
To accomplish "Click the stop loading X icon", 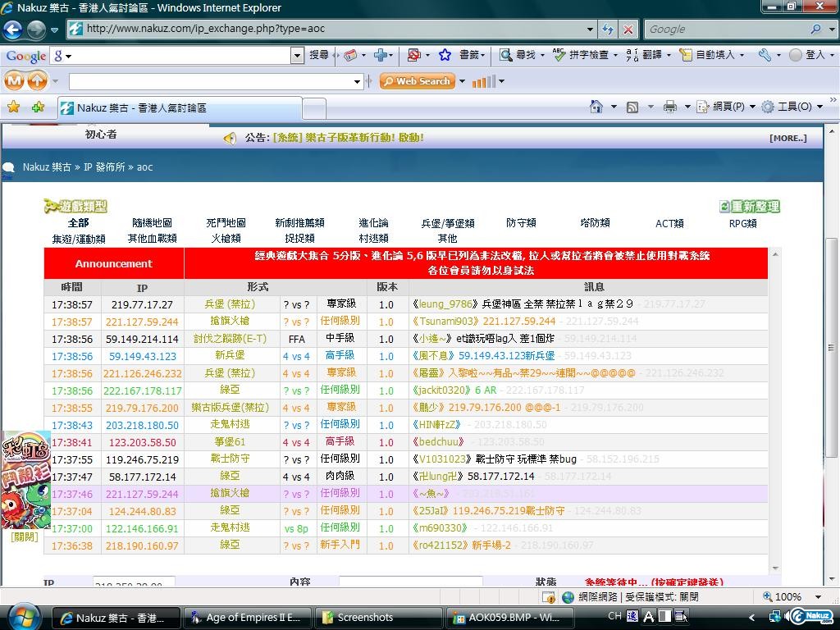I will pos(628,29).
